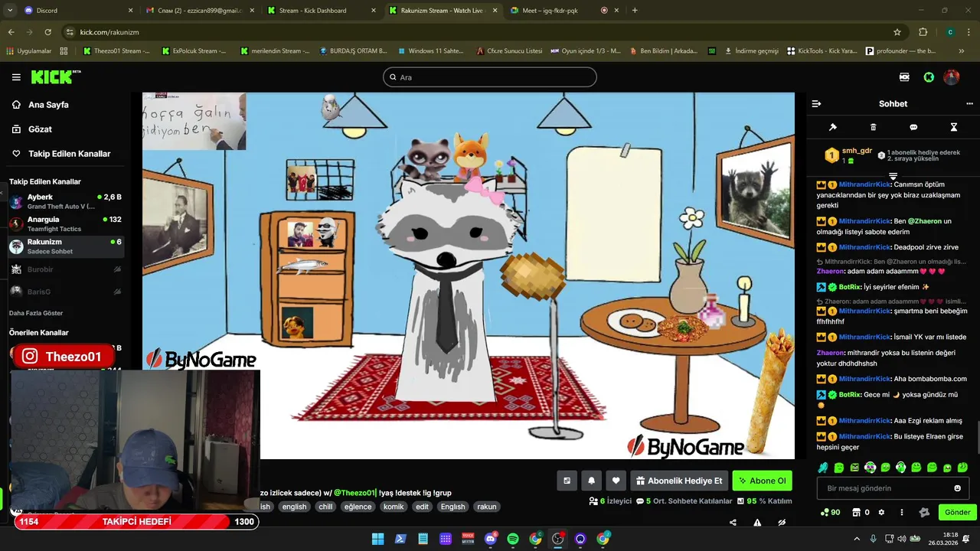
Task: Open Spotify from the taskbar
Action: (x=513, y=539)
